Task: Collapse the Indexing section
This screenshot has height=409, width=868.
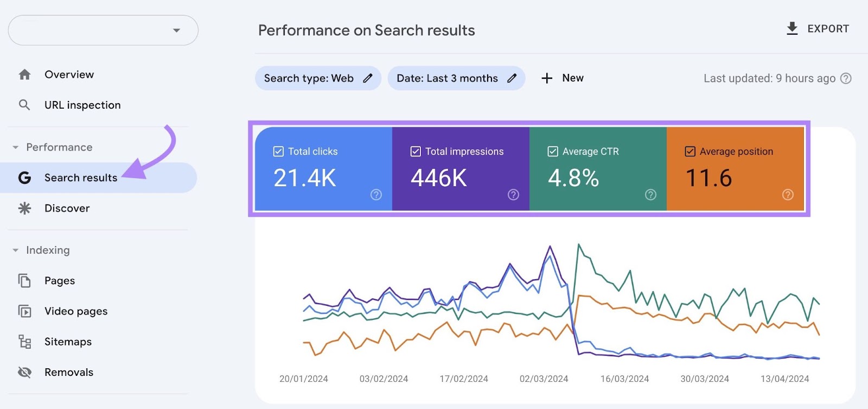Action: point(16,250)
